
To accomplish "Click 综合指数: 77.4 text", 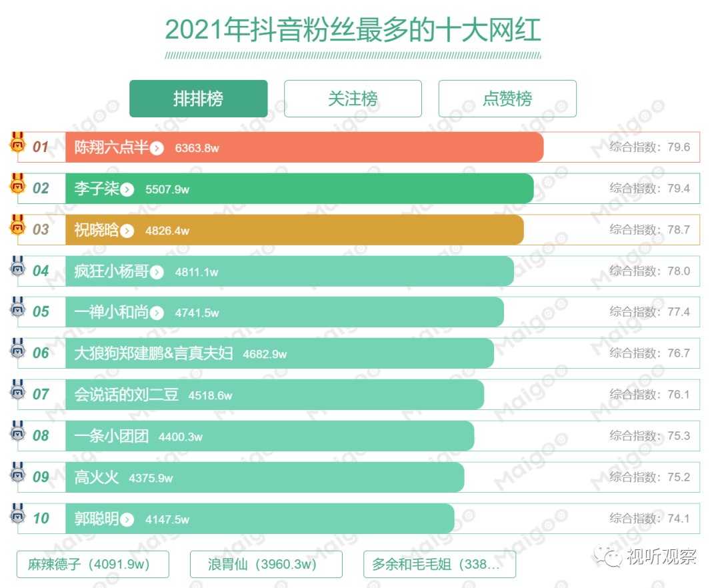I will tap(650, 312).
